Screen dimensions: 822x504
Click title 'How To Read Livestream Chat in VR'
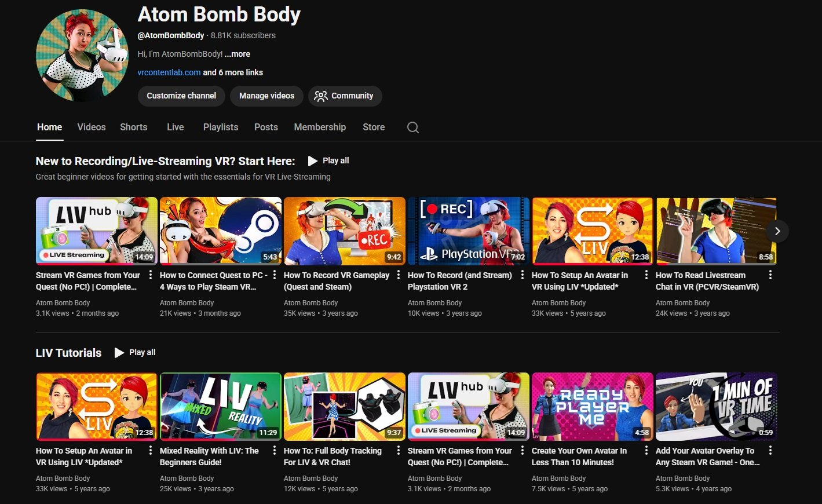pos(707,281)
